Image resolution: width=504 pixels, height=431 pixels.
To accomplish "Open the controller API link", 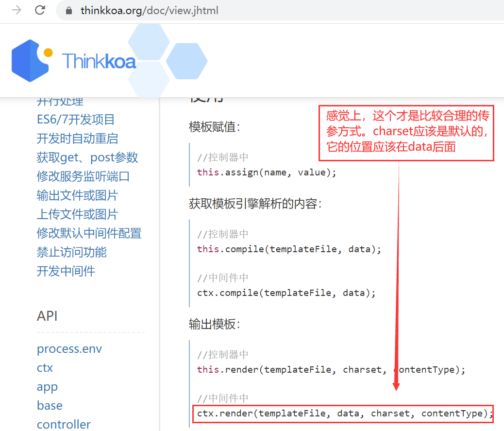I will [64, 425].
